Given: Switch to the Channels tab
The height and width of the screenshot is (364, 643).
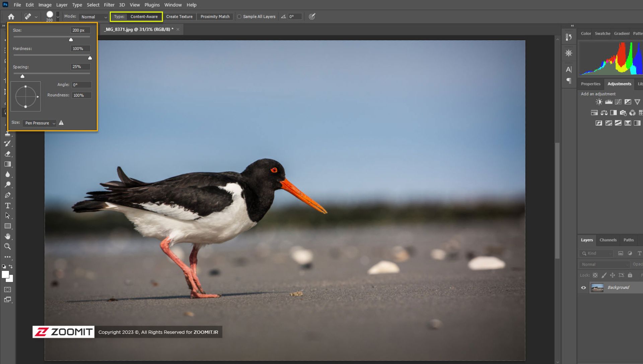Looking at the screenshot, I should (608, 240).
